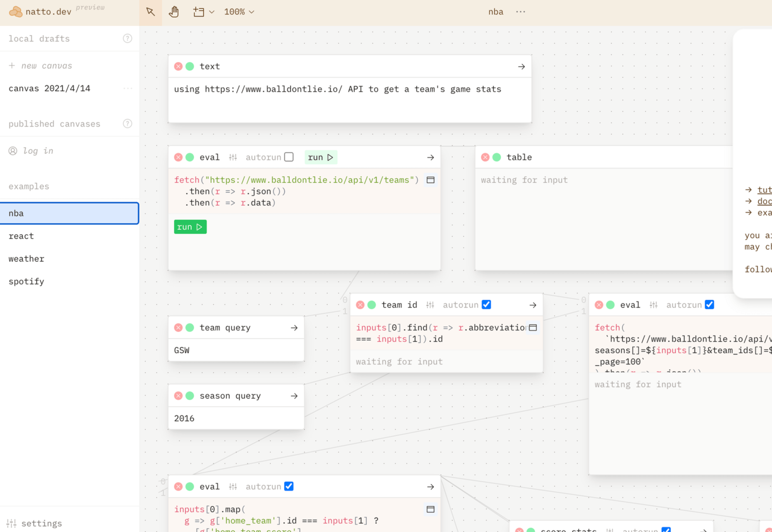Image resolution: width=772 pixels, height=532 pixels.
Task: Edit the 2016 season query value
Action: (x=236, y=419)
